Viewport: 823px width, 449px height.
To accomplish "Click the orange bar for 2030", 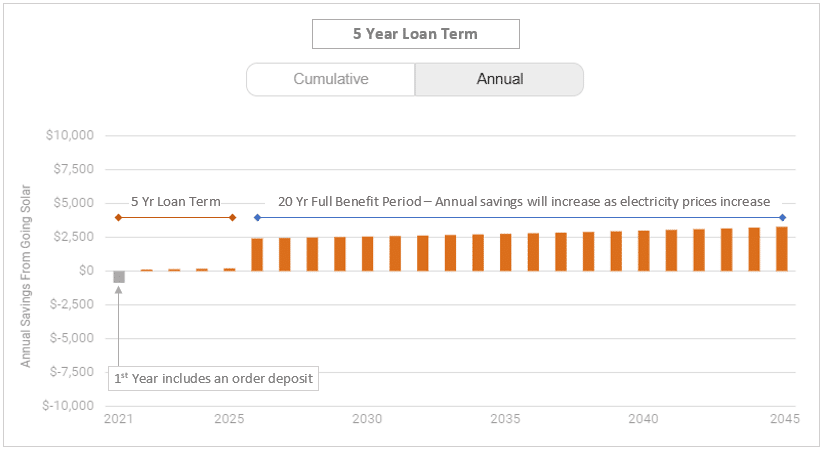I will [368, 253].
